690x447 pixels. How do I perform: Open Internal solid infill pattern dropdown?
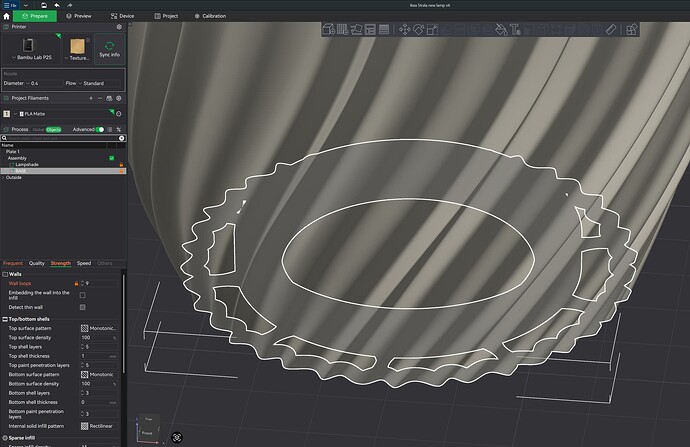[x=99, y=426]
